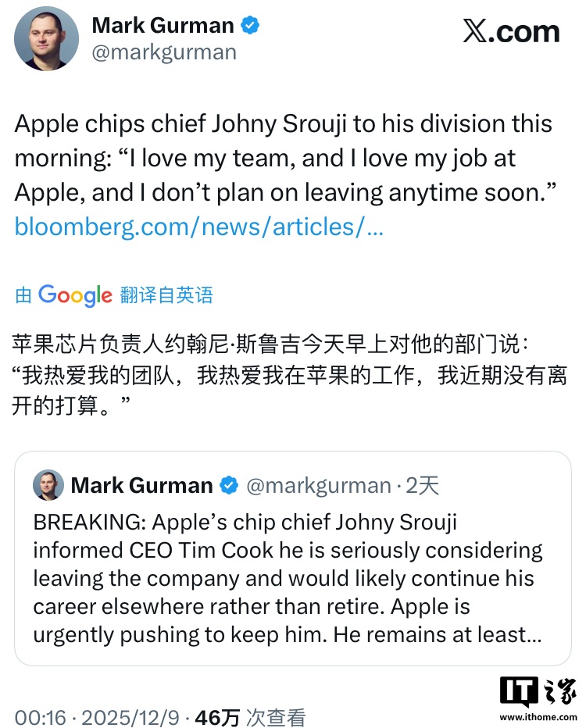Screen dimensions: 586x728
Task: Click the 翻译自英语 translation label
Action: coord(166,295)
